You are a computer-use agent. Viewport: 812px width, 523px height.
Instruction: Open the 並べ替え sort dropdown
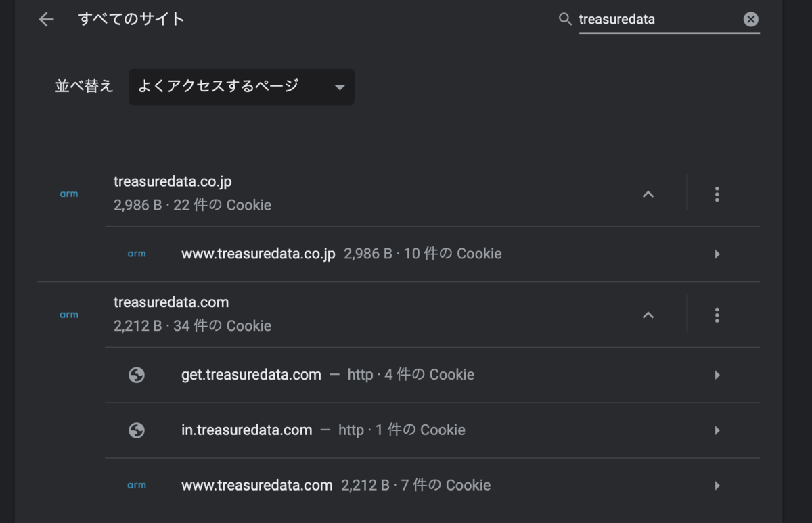[x=241, y=87]
